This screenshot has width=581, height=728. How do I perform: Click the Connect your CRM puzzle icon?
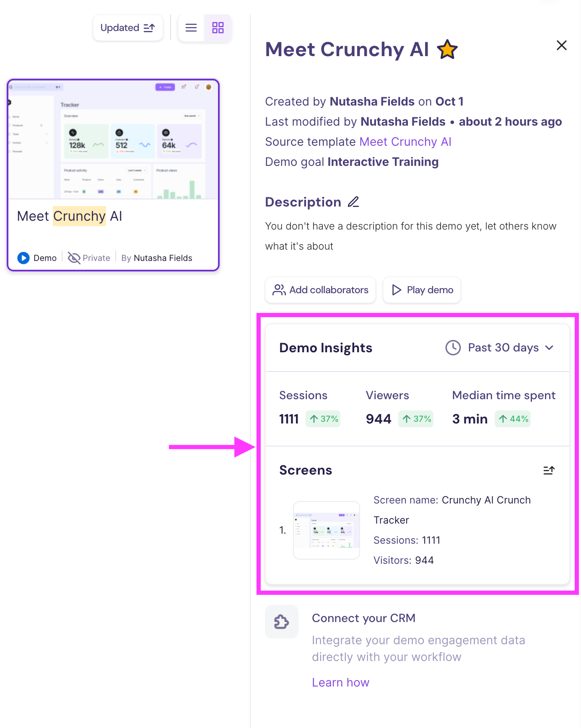(x=282, y=622)
